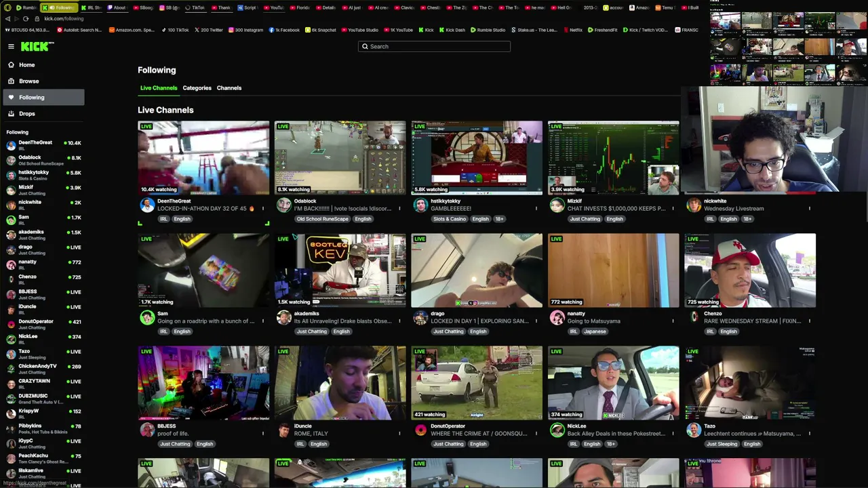
Task: Open three-dot menu on Sam's stream card
Action: coord(263,321)
